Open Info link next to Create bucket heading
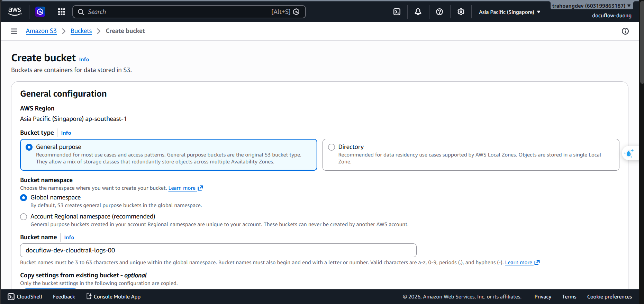The height and width of the screenshot is (304, 644). (84, 60)
